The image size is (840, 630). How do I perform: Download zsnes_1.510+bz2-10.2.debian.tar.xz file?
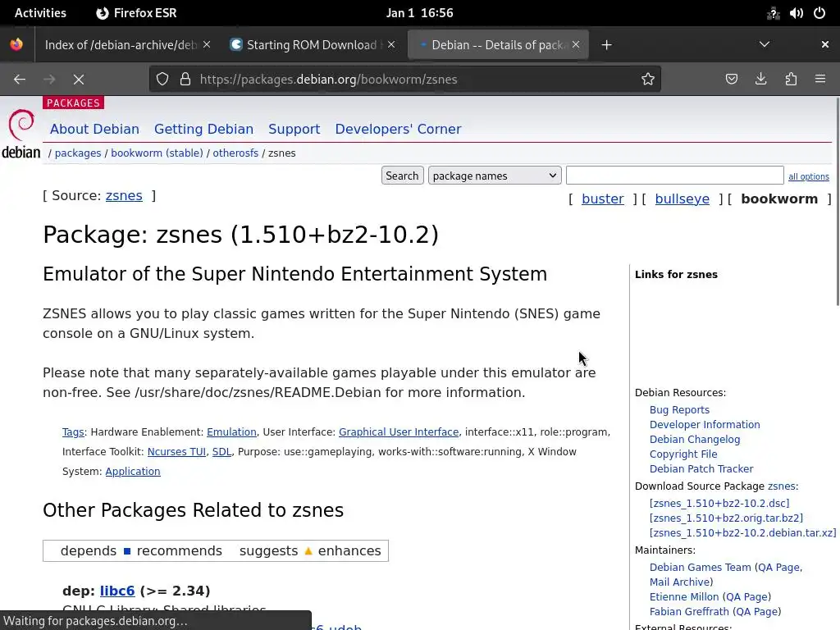[x=742, y=533]
